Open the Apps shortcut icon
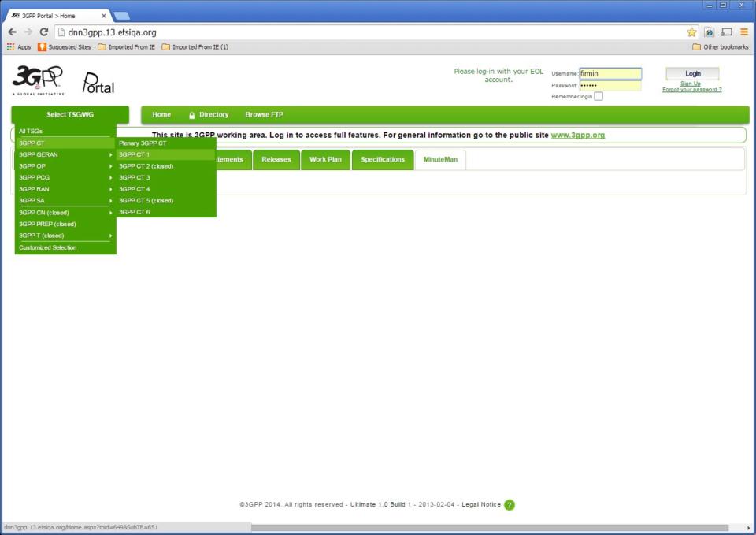Image resolution: width=756 pixels, height=535 pixels. tap(19, 47)
